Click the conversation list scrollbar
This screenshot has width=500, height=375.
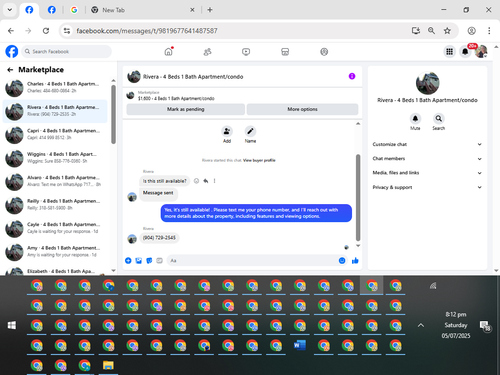(113, 114)
